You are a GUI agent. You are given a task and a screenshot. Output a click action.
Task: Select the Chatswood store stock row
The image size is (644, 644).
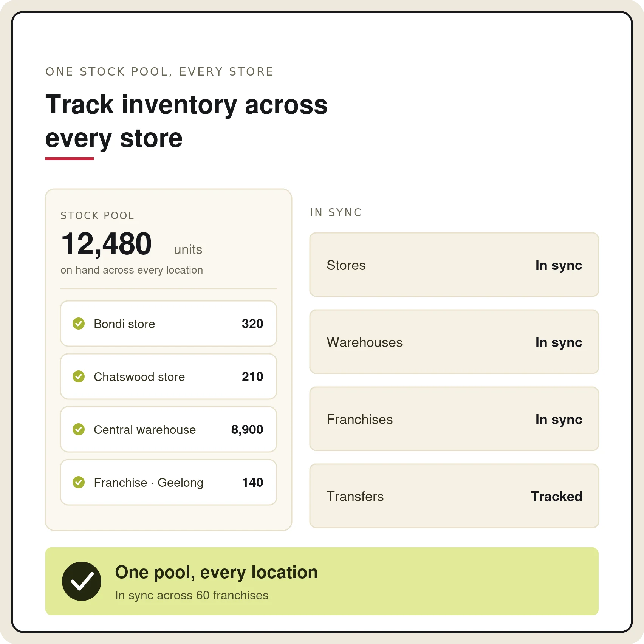tap(169, 376)
